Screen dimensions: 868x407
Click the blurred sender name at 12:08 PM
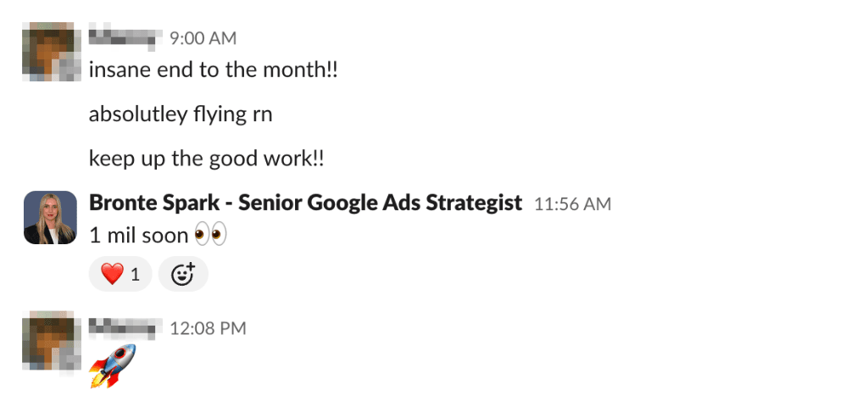125,328
